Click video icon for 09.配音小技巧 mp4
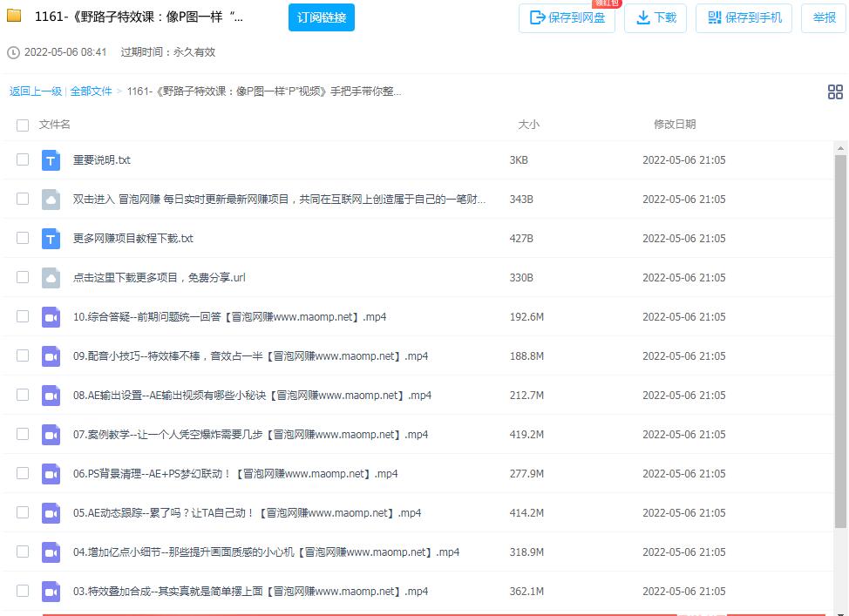The image size is (849, 616). pyautogui.click(x=51, y=356)
